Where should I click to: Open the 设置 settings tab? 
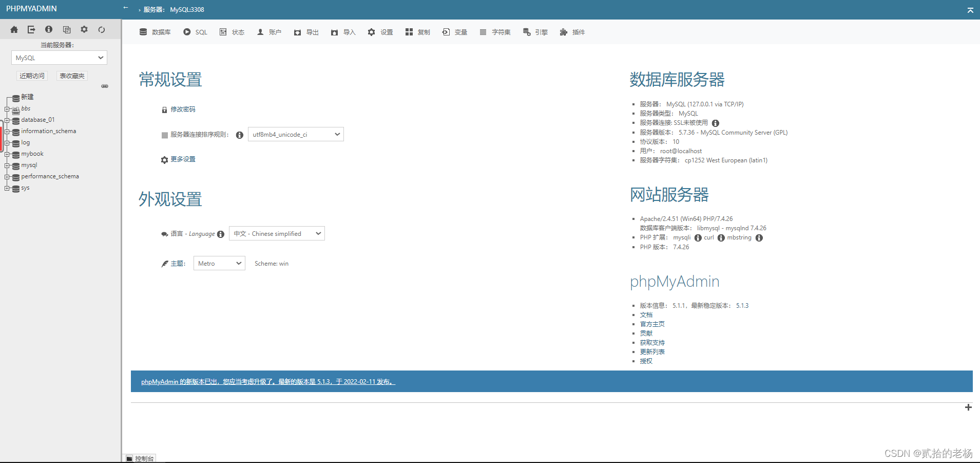tap(380, 32)
